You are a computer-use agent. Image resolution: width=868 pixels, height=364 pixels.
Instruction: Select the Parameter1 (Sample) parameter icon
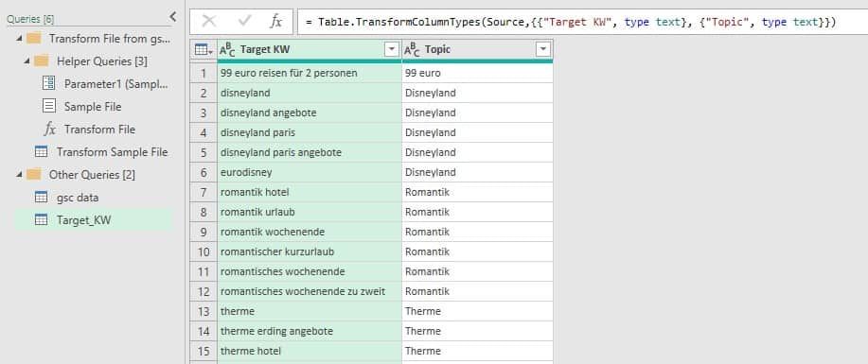coord(48,84)
